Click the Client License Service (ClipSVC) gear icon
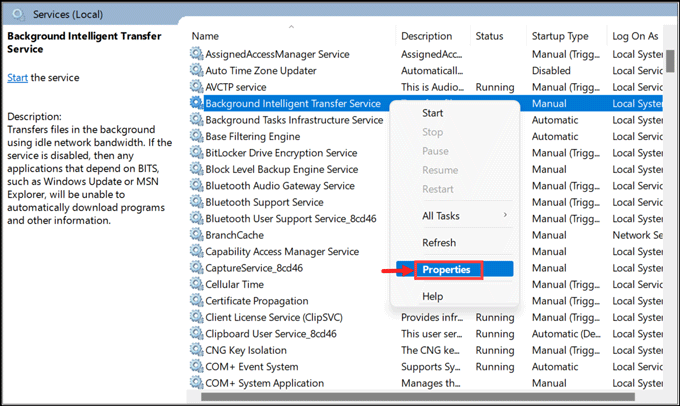Screen dimensions: 680x406 point(196,317)
